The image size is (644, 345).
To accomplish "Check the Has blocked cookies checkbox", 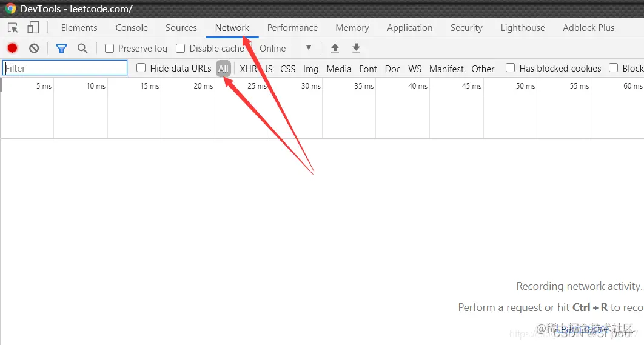I will pos(510,68).
